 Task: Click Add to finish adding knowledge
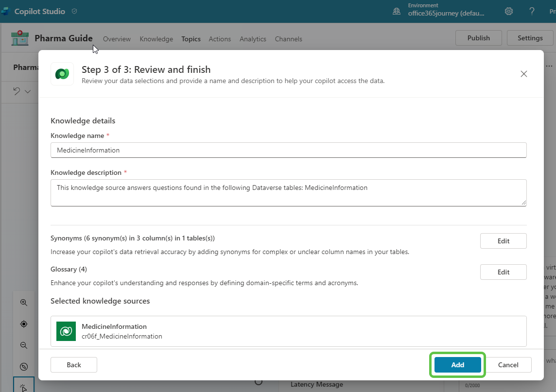457,364
